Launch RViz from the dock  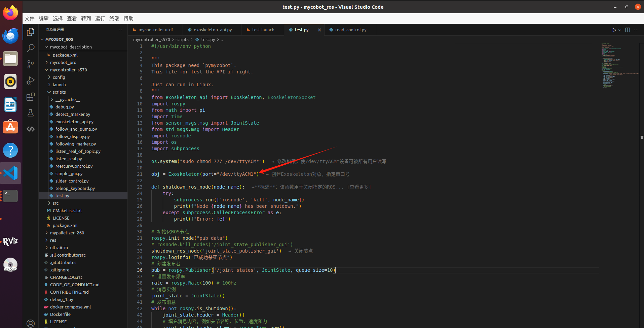pyautogui.click(x=10, y=241)
